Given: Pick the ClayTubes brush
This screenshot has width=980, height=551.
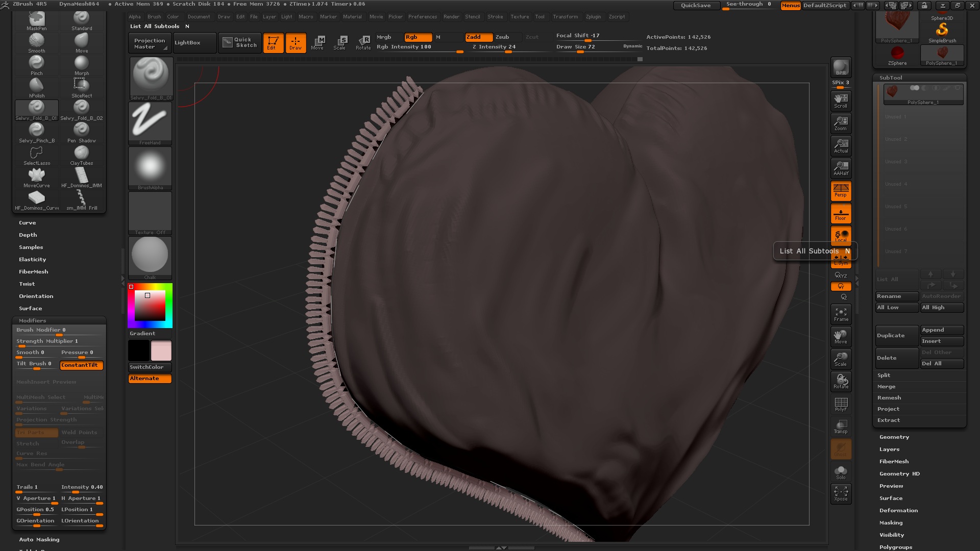Looking at the screenshot, I should tap(82, 156).
